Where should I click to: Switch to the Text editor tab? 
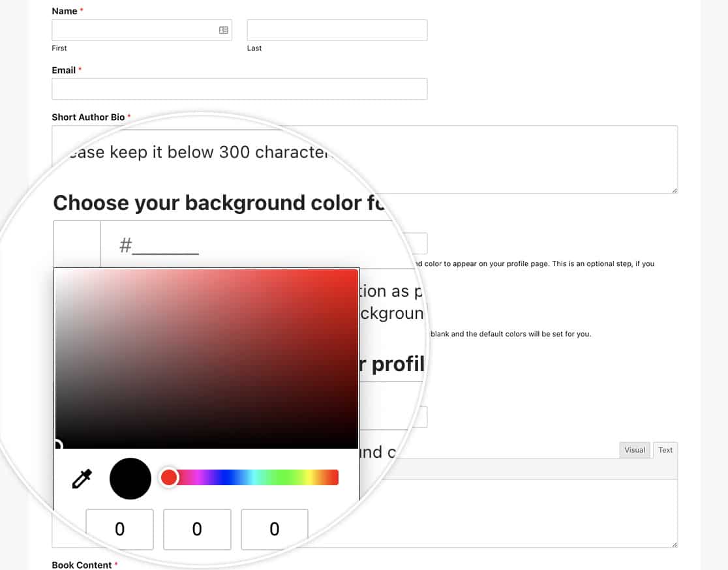tap(665, 449)
